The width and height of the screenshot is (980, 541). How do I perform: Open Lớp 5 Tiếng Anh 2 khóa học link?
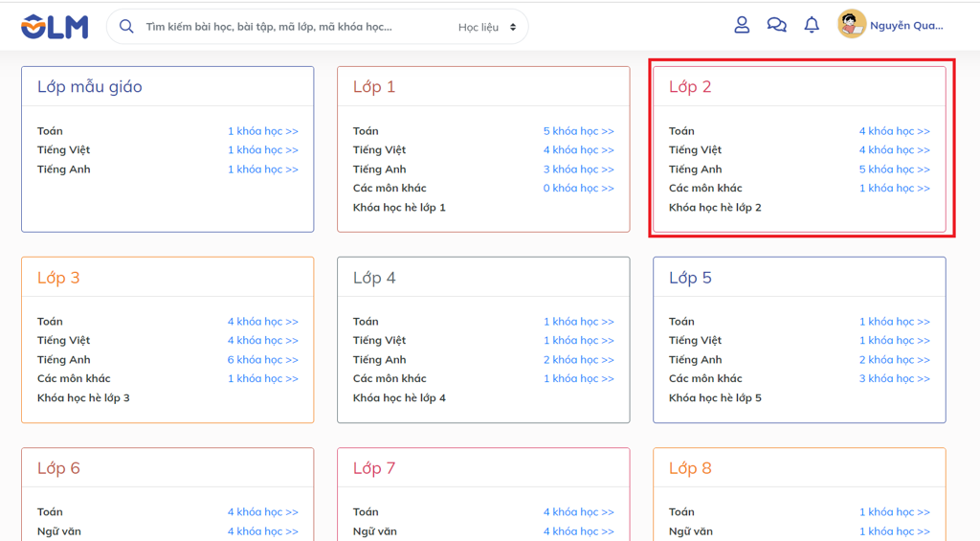895,359
